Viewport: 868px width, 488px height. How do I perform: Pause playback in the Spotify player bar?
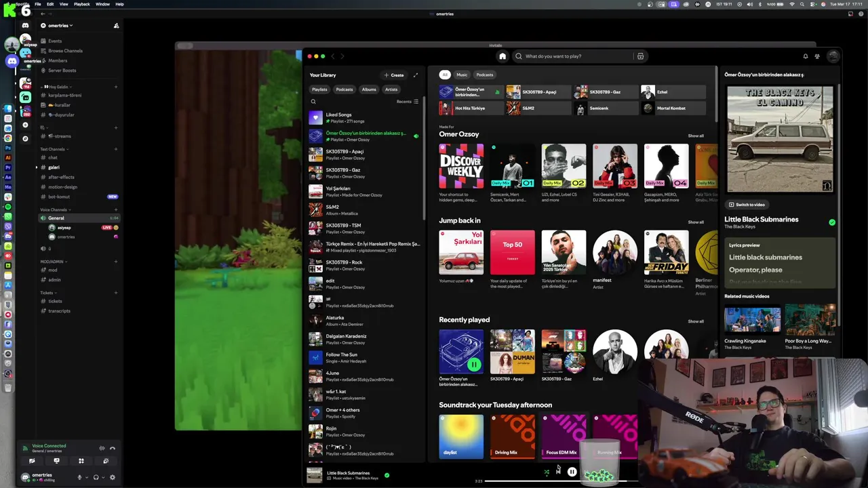[572, 472]
